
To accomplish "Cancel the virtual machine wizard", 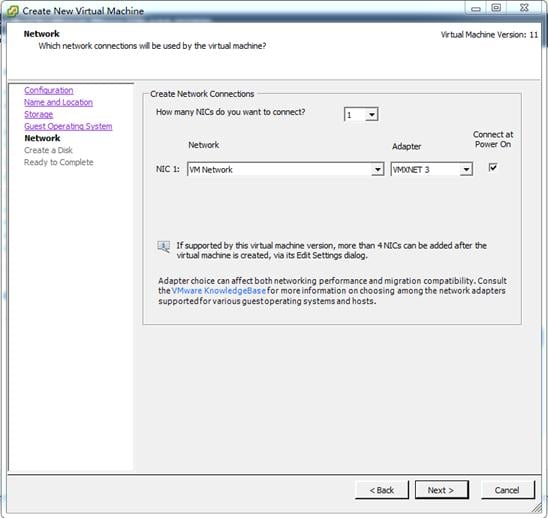I will [x=507, y=490].
